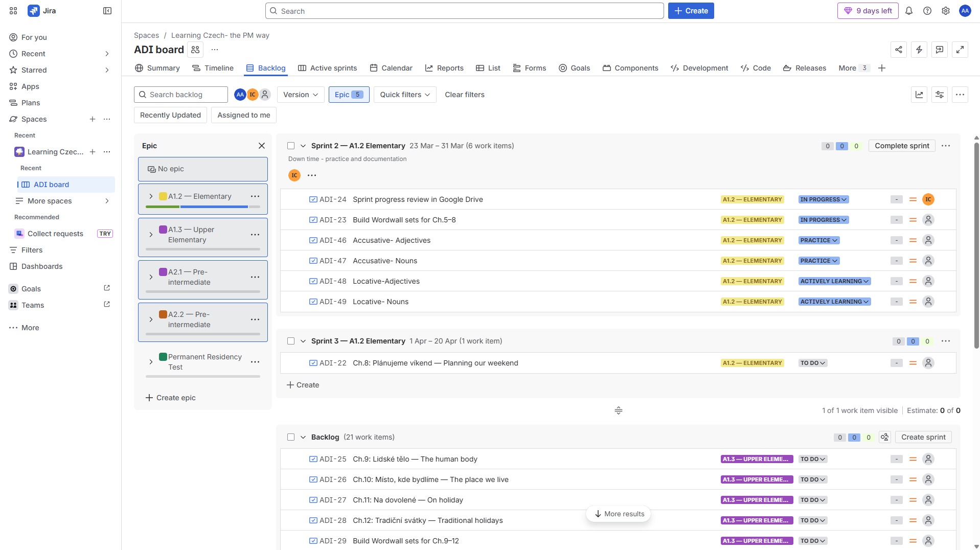
Task: Enter full screen mode icon
Action: 960,50
